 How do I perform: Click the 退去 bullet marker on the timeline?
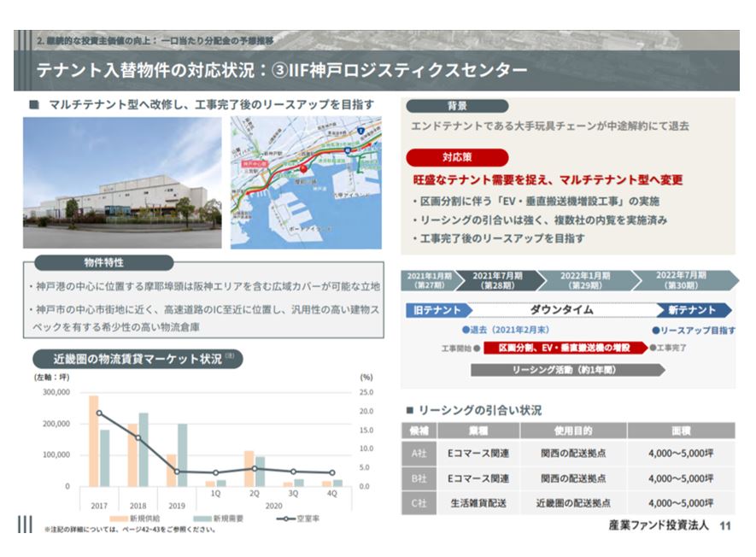tap(464, 329)
